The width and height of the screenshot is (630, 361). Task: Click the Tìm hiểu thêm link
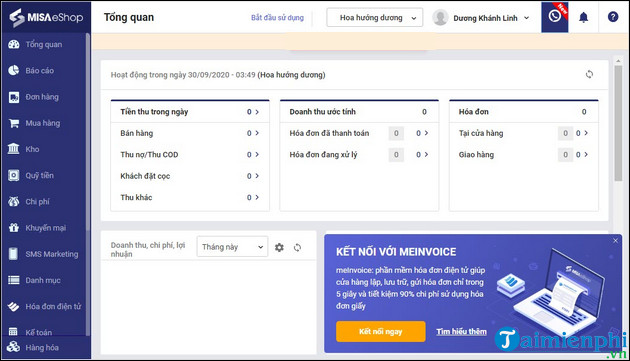461,332
